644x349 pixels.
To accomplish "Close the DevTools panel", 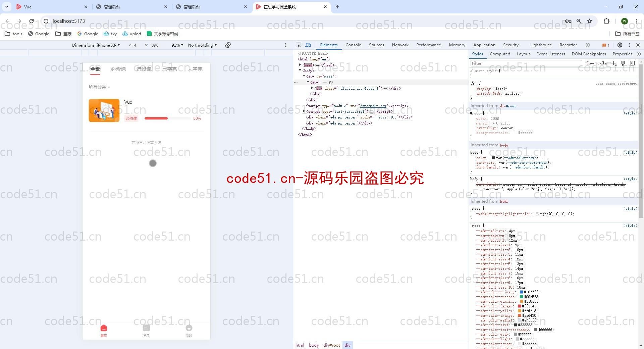I will click(x=638, y=45).
